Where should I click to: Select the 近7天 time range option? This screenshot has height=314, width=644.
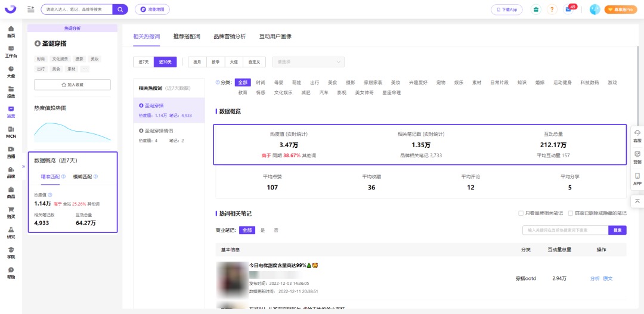coord(143,62)
